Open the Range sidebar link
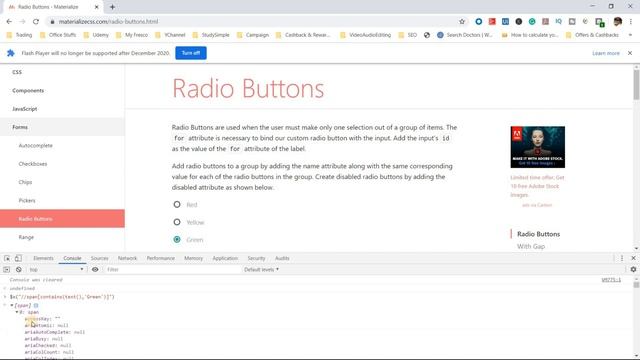 click(x=26, y=237)
